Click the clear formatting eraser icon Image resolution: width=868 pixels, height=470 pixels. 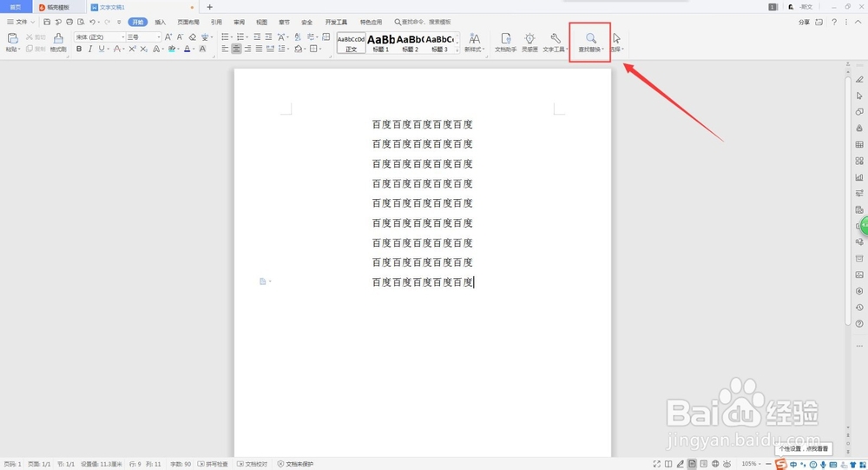[x=192, y=37]
